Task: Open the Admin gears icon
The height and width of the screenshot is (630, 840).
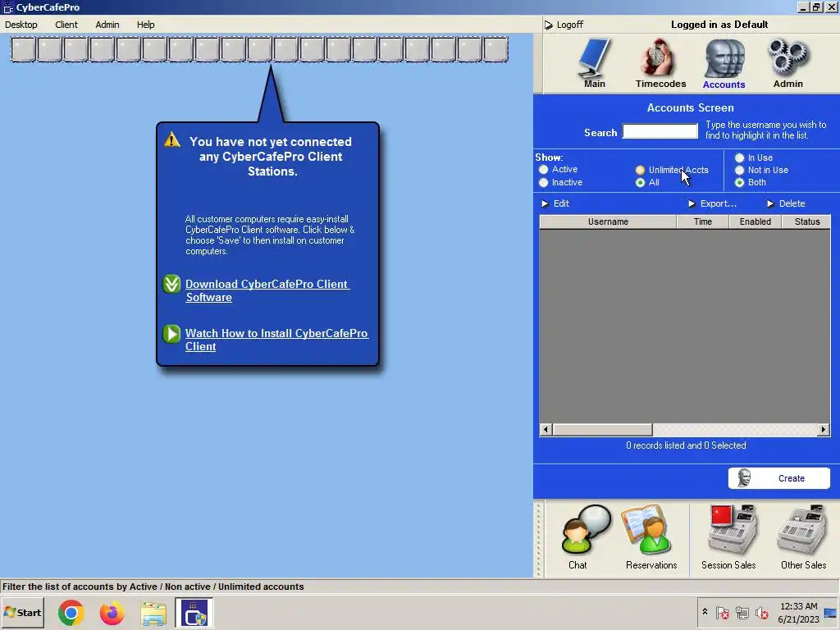Action: [x=787, y=62]
